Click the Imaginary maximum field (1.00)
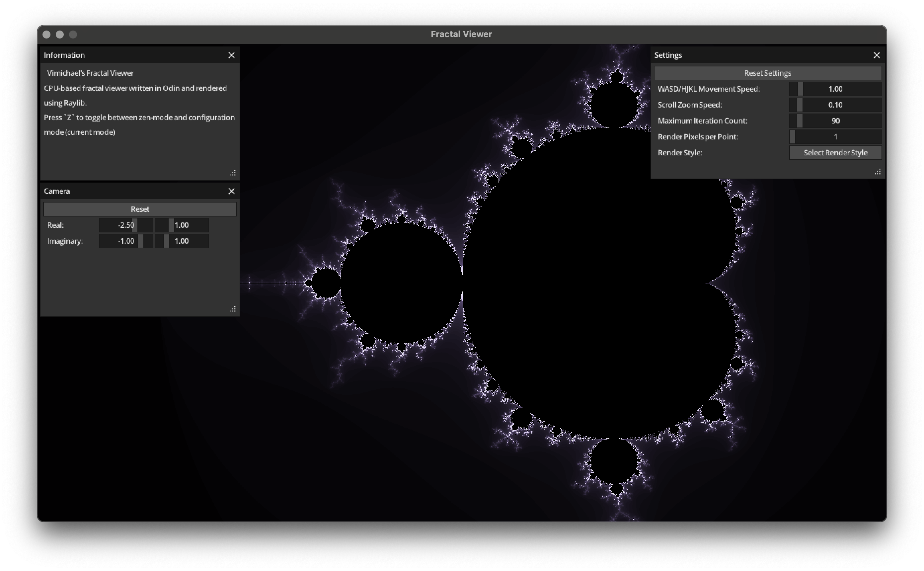 point(182,241)
